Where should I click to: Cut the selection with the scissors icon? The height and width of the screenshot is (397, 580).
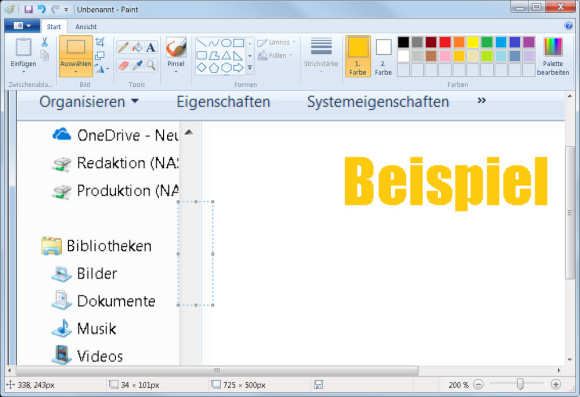click(44, 42)
